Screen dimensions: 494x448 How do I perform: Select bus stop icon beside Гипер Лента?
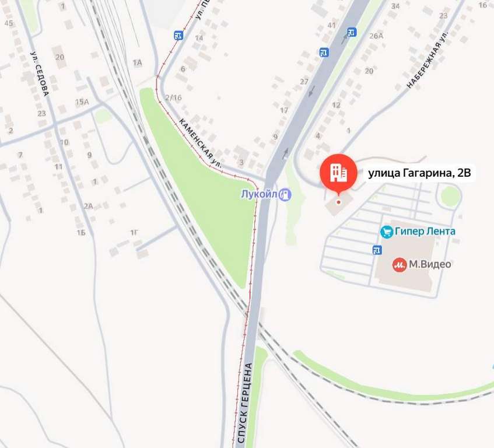[377, 250]
